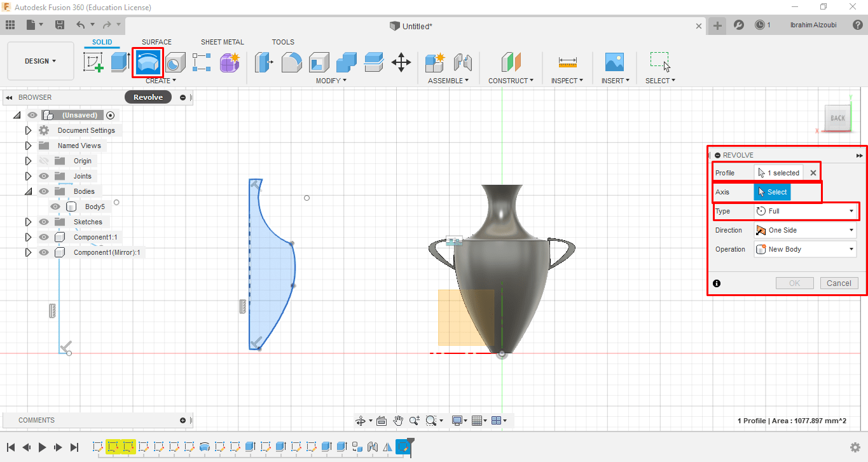Open the Direction dropdown showing One Side
The image size is (868, 462).
[805, 230]
